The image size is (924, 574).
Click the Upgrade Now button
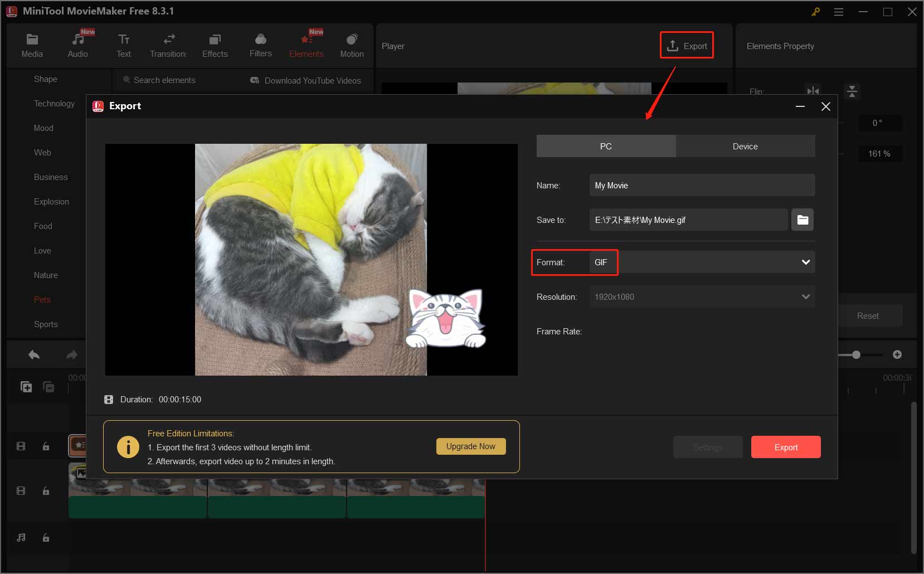(x=471, y=446)
